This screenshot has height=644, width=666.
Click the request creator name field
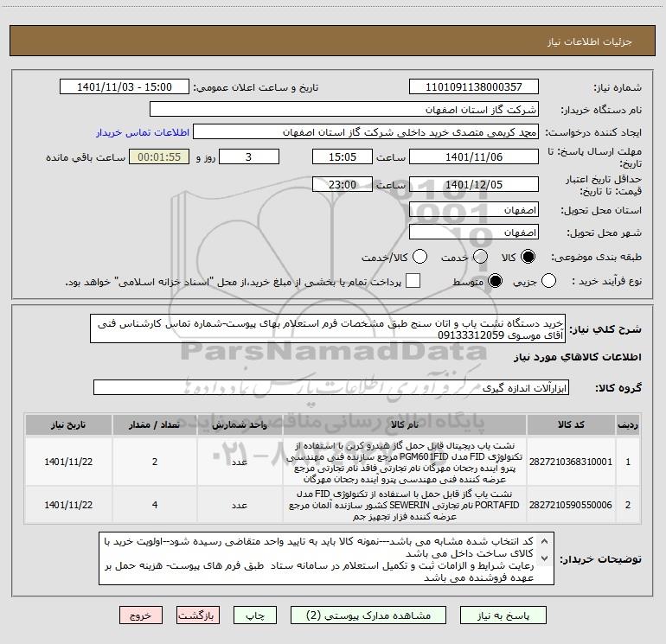[366, 132]
